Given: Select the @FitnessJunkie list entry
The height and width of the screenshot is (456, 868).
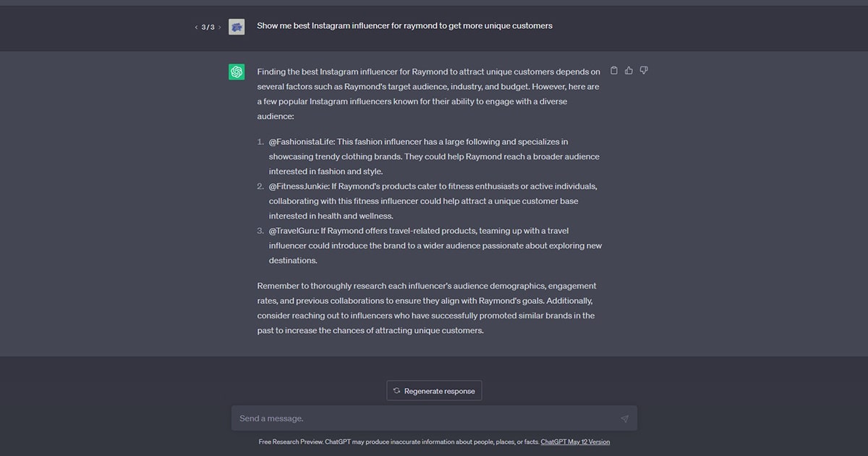Looking at the screenshot, I should click(x=433, y=200).
